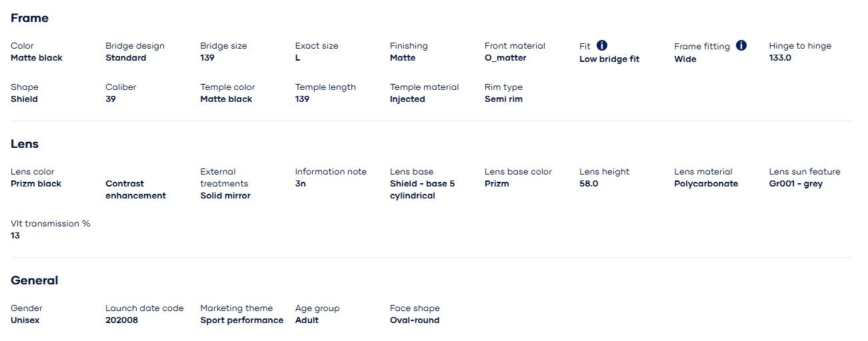The height and width of the screenshot is (341, 868).
Task: Click the Semi rim type value
Action: click(x=503, y=99)
